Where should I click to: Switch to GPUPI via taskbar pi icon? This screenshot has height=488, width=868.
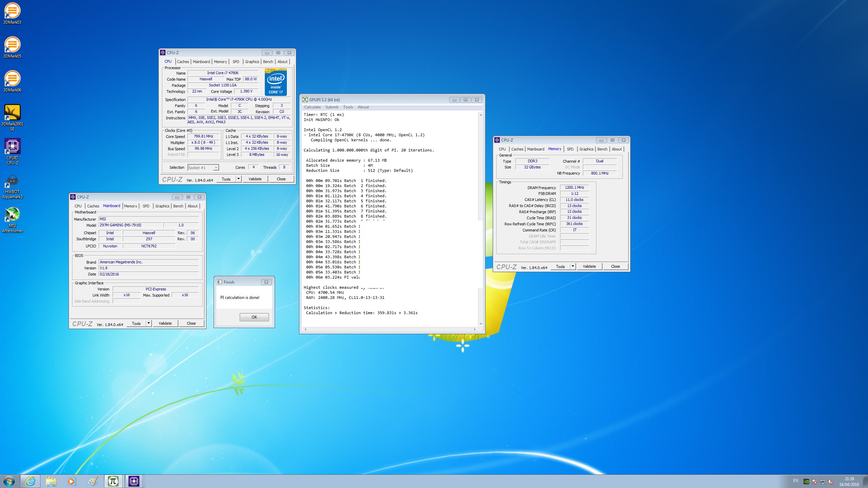[113, 481]
